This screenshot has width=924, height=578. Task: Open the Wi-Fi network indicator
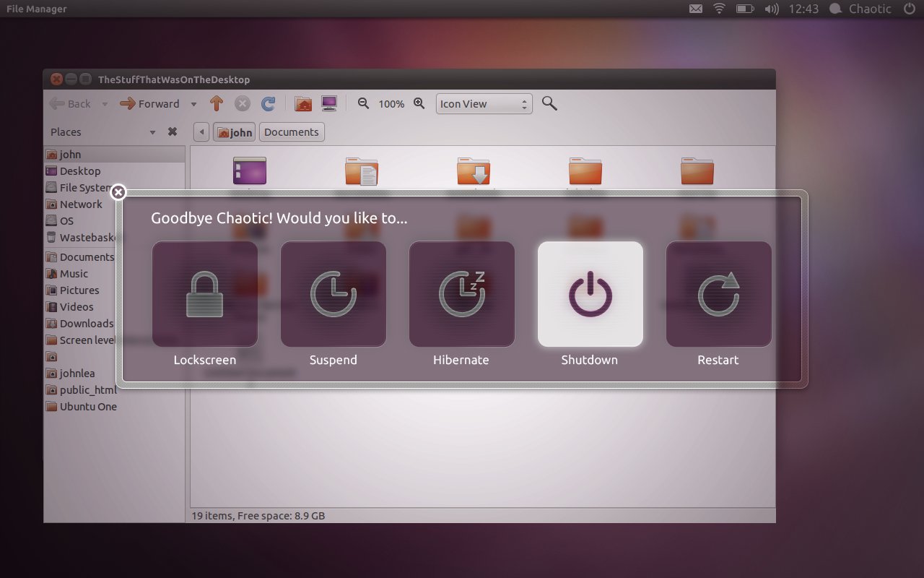point(719,9)
